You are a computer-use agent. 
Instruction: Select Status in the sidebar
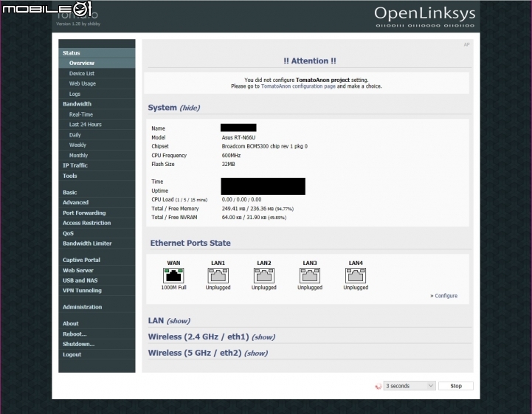[97, 53]
